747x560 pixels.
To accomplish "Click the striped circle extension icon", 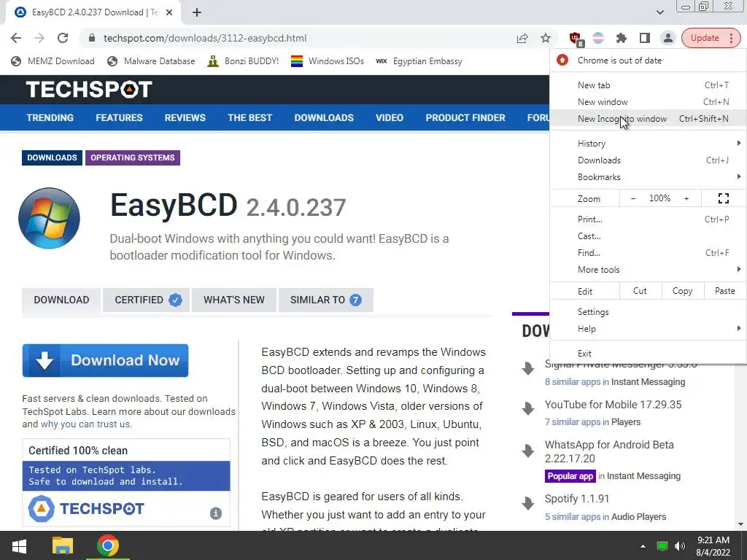I will [598, 38].
